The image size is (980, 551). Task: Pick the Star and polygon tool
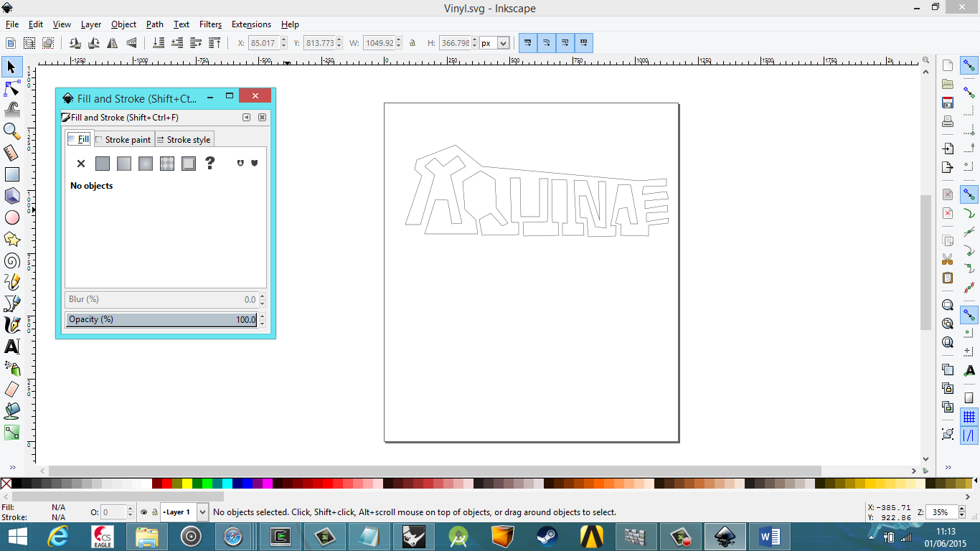(x=12, y=239)
